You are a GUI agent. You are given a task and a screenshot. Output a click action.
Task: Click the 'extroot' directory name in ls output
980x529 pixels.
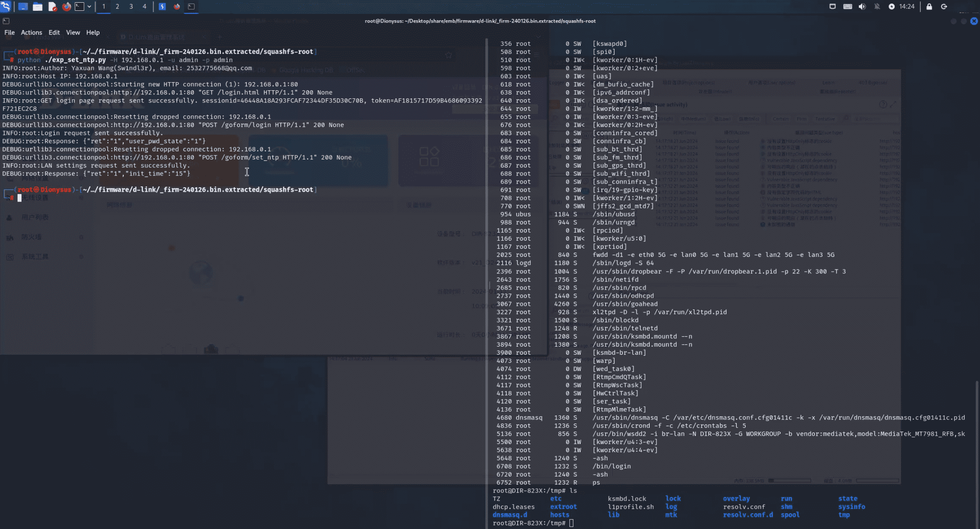[x=564, y=507]
